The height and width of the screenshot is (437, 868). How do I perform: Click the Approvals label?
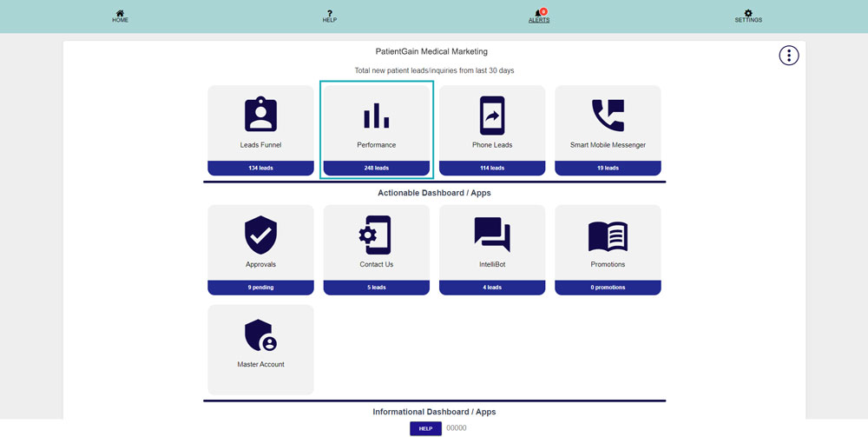(x=260, y=265)
